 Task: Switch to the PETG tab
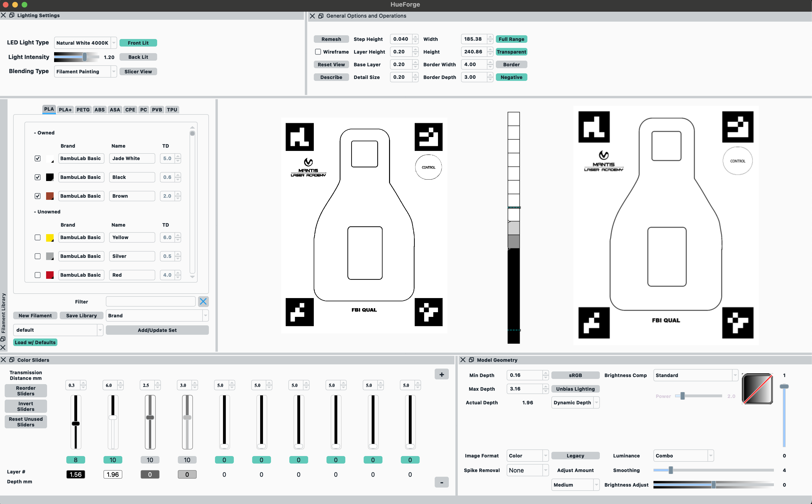(83, 110)
